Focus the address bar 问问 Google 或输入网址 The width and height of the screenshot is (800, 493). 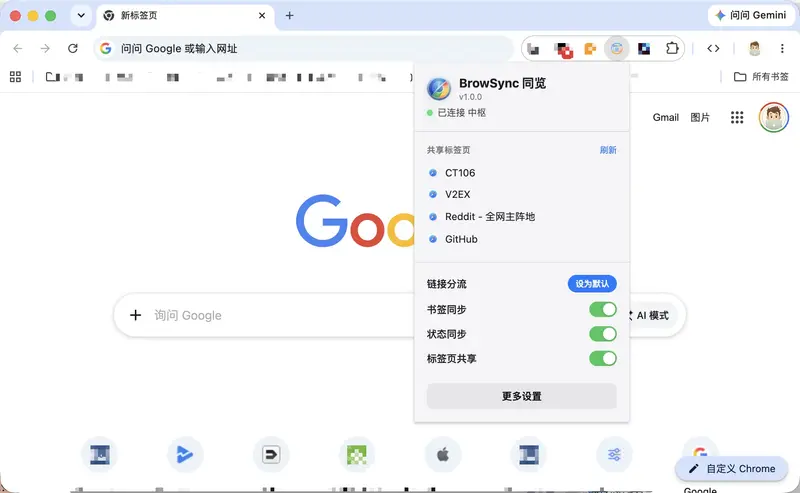[303, 48]
